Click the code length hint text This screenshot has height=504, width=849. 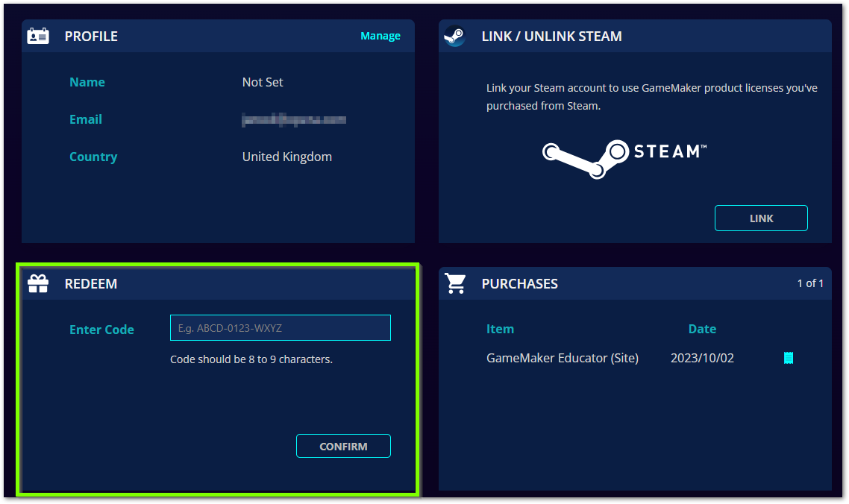251,359
